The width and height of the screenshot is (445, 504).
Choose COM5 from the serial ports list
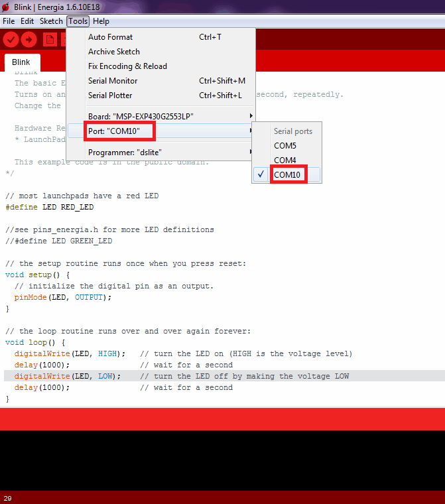pos(285,145)
